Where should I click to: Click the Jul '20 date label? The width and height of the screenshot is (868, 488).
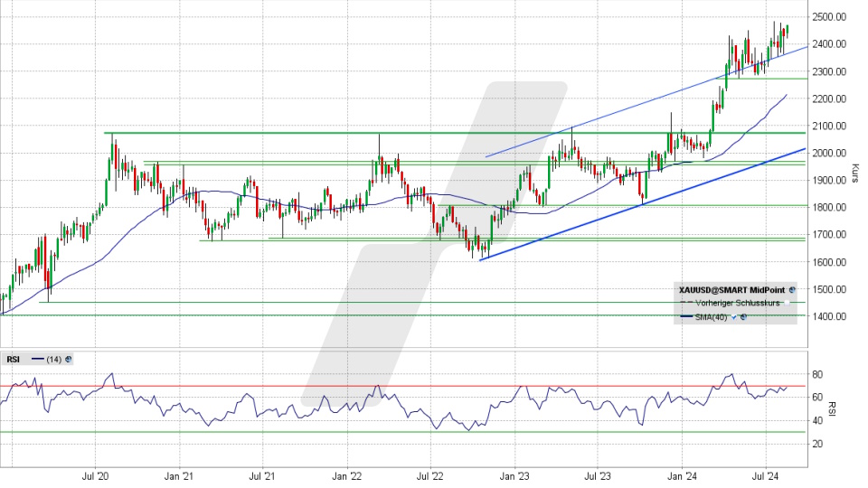click(x=95, y=476)
